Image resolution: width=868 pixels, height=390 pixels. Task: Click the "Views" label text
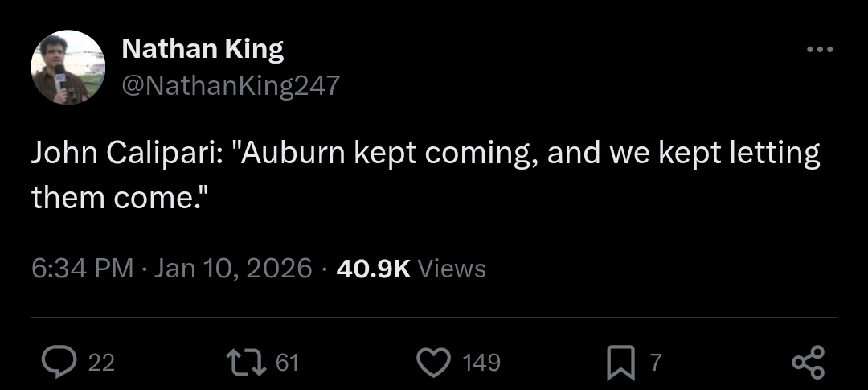452,268
